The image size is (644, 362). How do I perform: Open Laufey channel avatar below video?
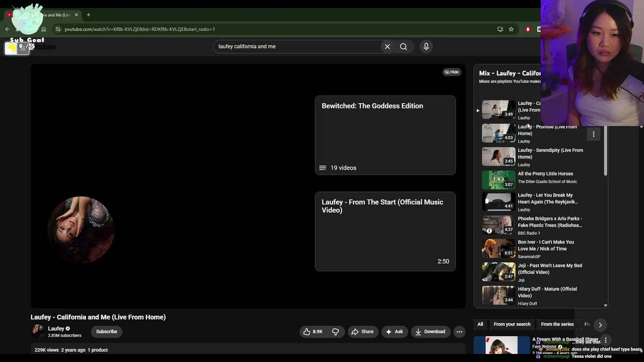(x=38, y=331)
